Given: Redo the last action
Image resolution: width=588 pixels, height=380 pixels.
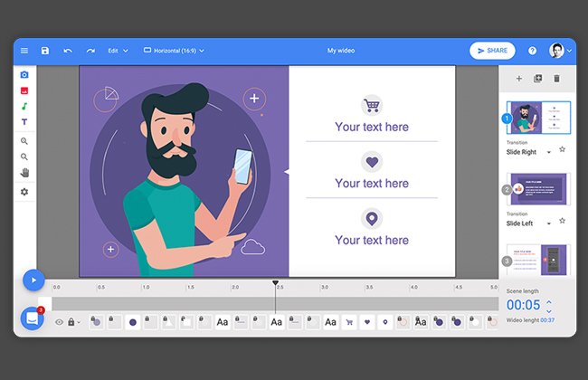Looking at the screenshot, I should pyautogui.click(x=90, y=51).
